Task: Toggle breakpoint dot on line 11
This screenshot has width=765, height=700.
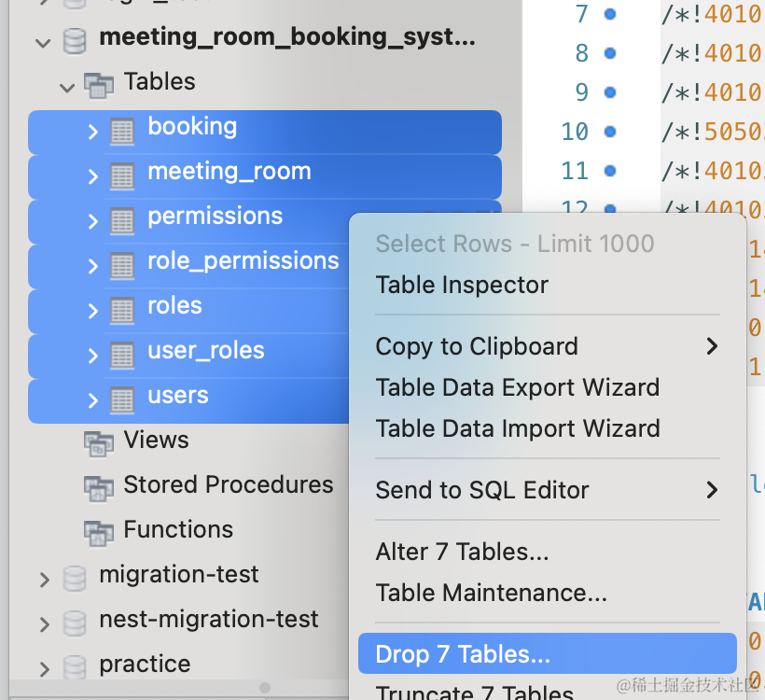Action: (610, 171)
